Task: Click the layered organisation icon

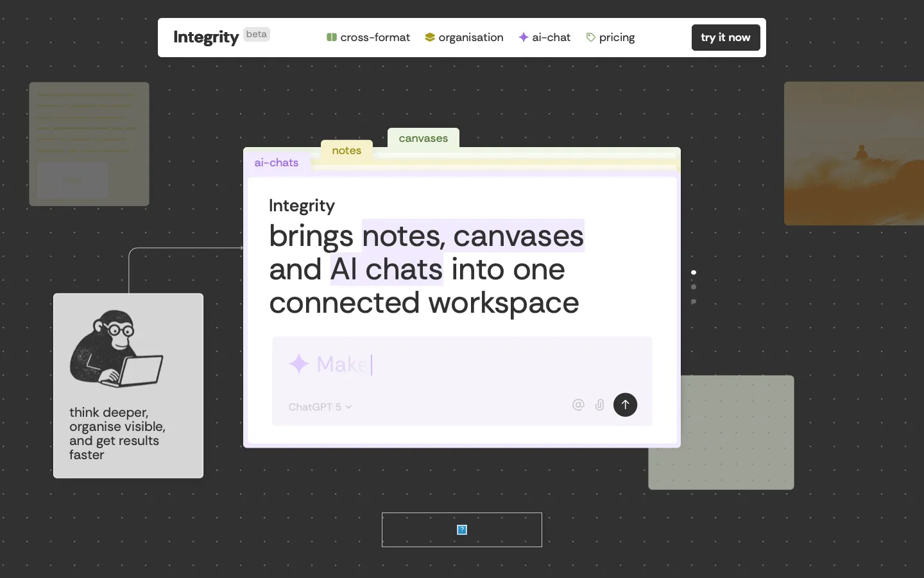Action: point(430,37)
